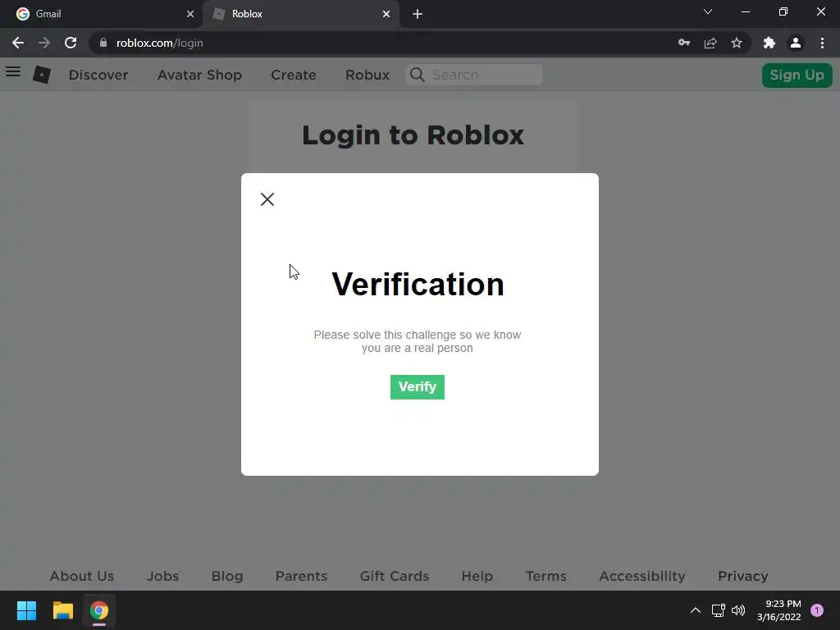Open the Privacy footer link
840x630 pixels.
742,576
